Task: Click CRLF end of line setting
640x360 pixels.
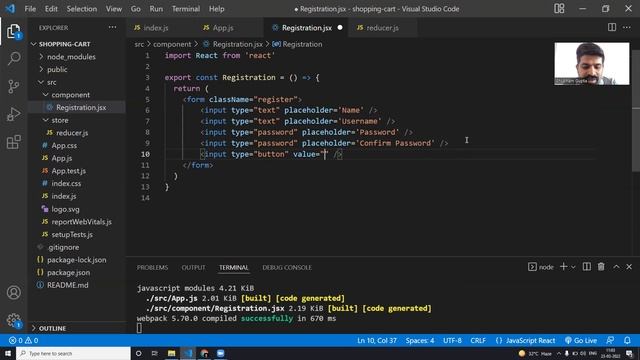Action: click(x=478, y=340)
